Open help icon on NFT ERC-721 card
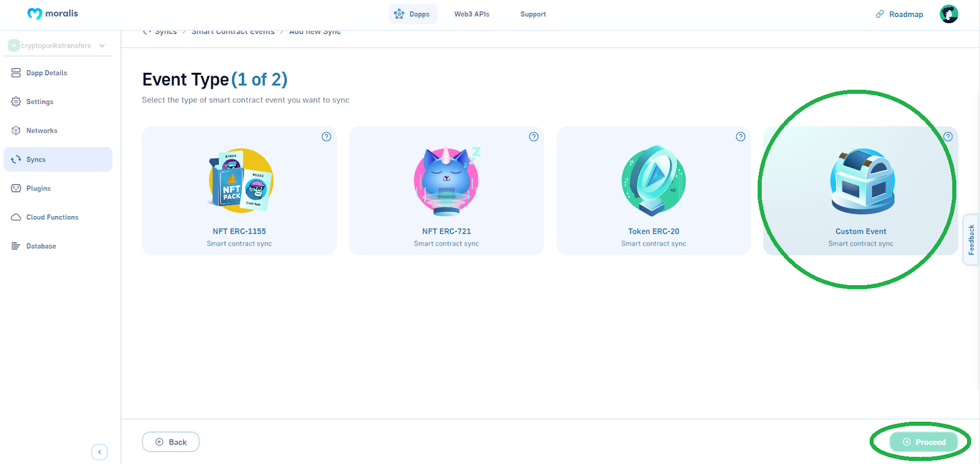 pos(533,137)
